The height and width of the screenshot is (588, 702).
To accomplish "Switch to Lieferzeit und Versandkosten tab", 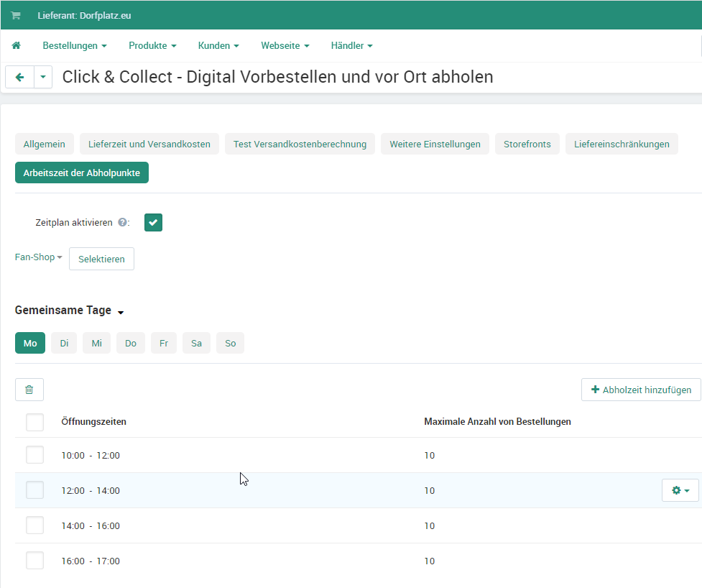I will 149,144.
